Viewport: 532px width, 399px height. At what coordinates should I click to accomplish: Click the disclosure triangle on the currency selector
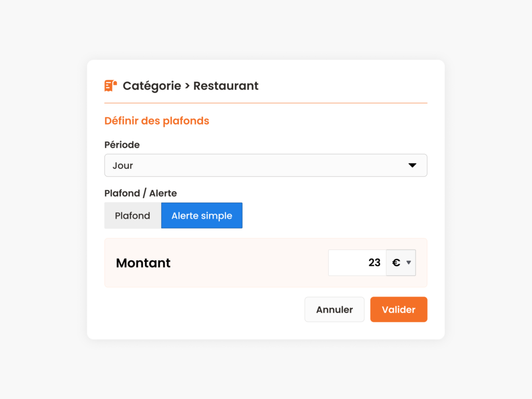[408, 262]
